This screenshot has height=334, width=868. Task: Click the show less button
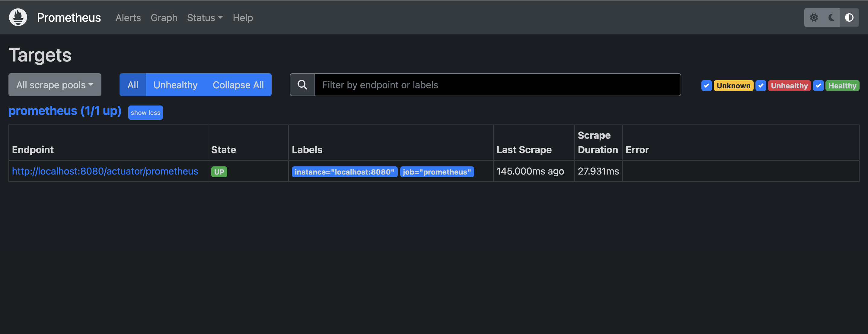click(x=145, y=112)
